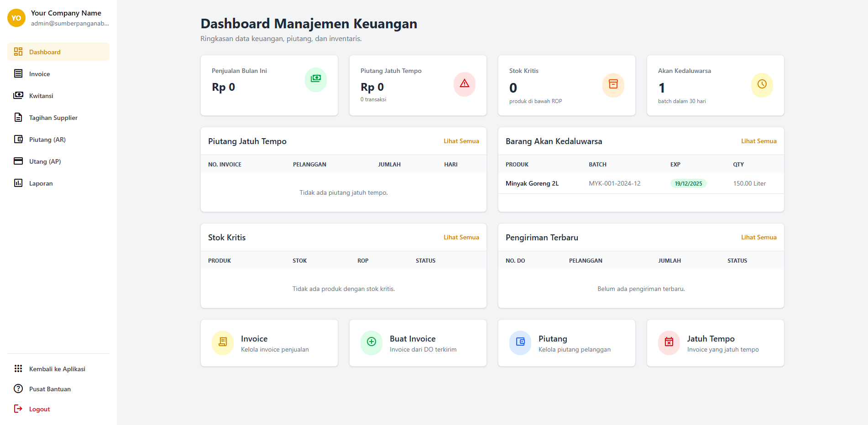Open Lihat Semua for Pengiriman Terbaru
Image resolution: width=868 pixels, height=425 pixels.
pos(759,237)
